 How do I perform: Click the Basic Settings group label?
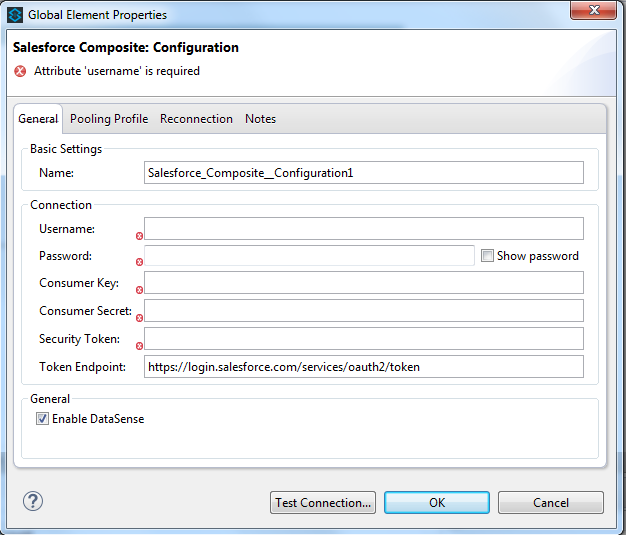(66, 149)
